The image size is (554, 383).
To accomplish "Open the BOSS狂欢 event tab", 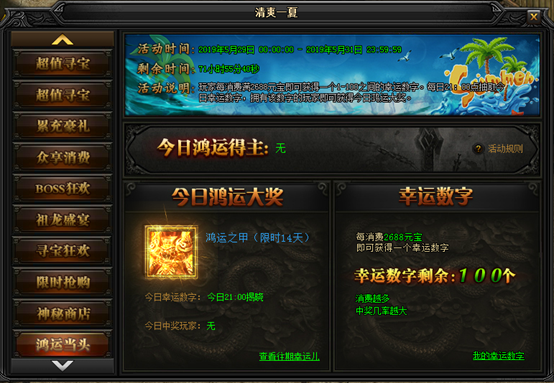I will (x=63, y=189).
